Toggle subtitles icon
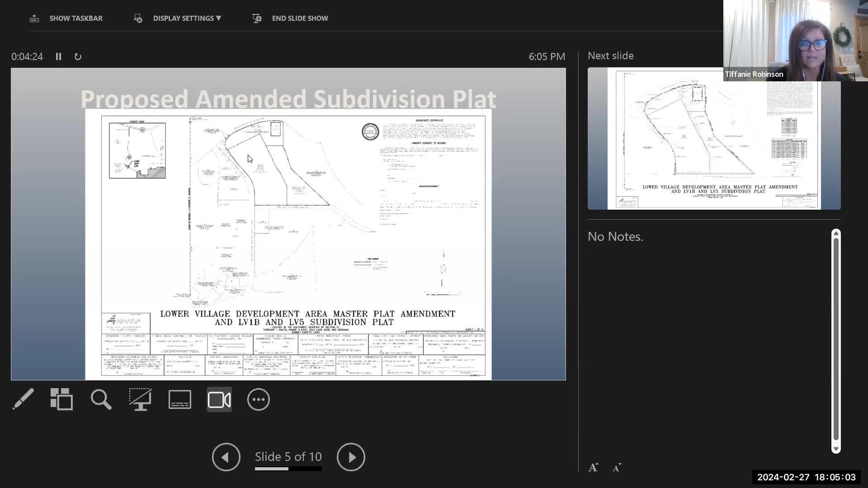The image size is (868, 488). (180, 399)
